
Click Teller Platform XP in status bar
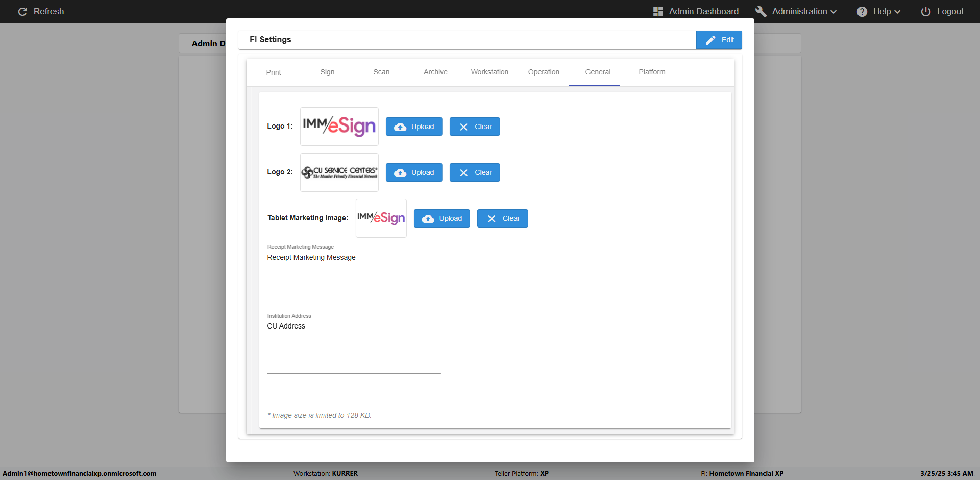pyautogui.click(x=522, y=473)
